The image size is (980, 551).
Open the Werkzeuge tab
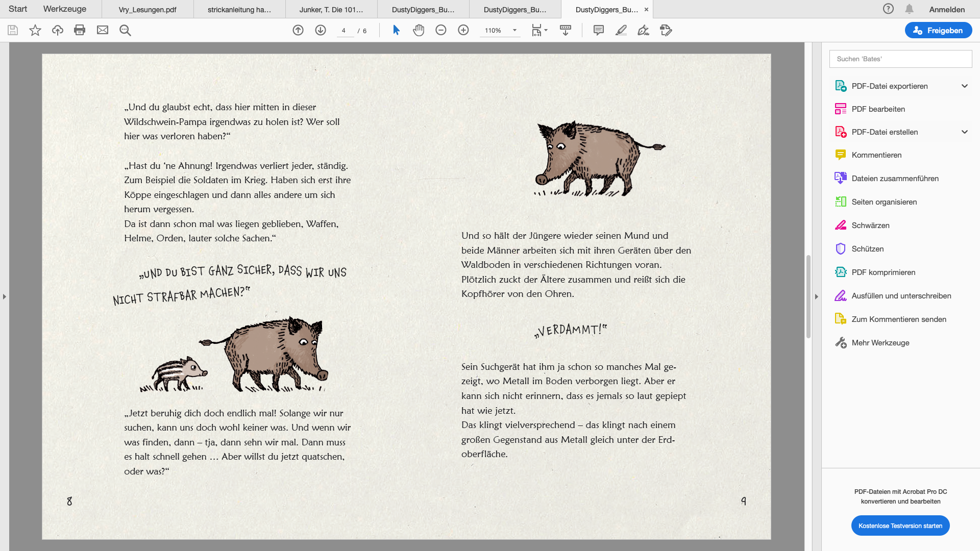(65, 9)
